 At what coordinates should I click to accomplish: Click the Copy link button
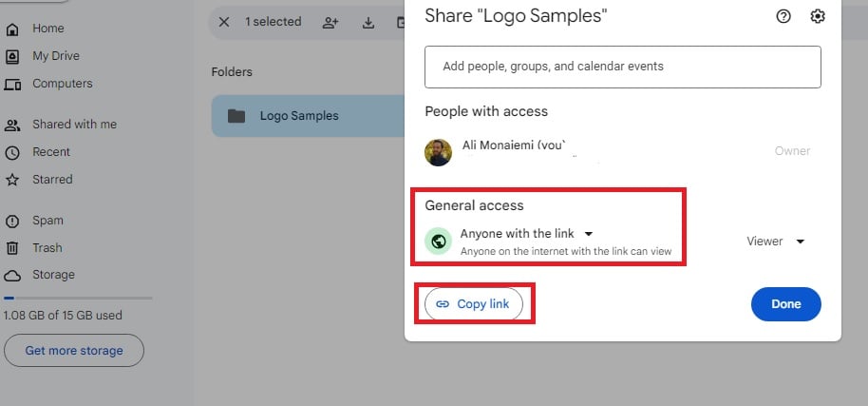(x=474, y=304)
